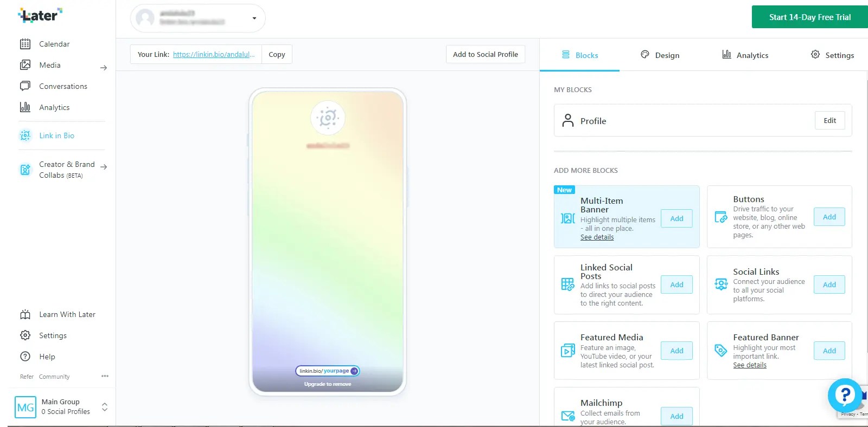The width and height of the screenshot is (868, 427).
Task: Add the Featured Banner block
Action: point(829,351)
